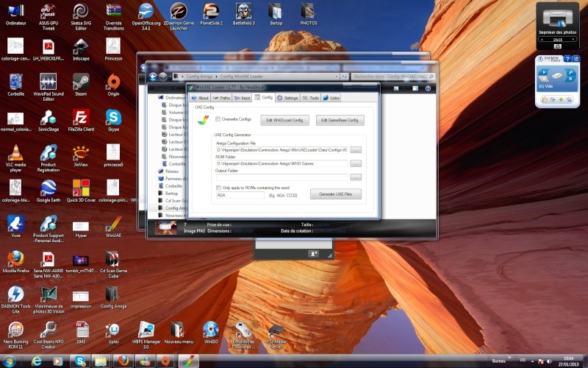Open the Windows Start menu
Image resolution: width=588 pixels, height=368 pixels.
pos(9,361)
